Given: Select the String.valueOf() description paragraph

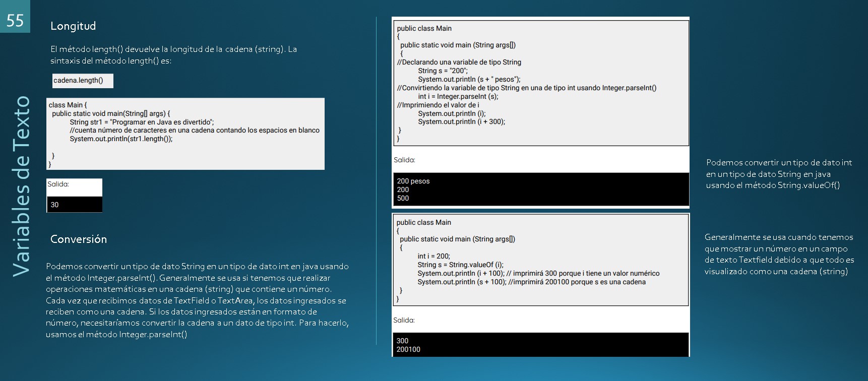Looking at the screenshot, I should click(x=779, y=174).
